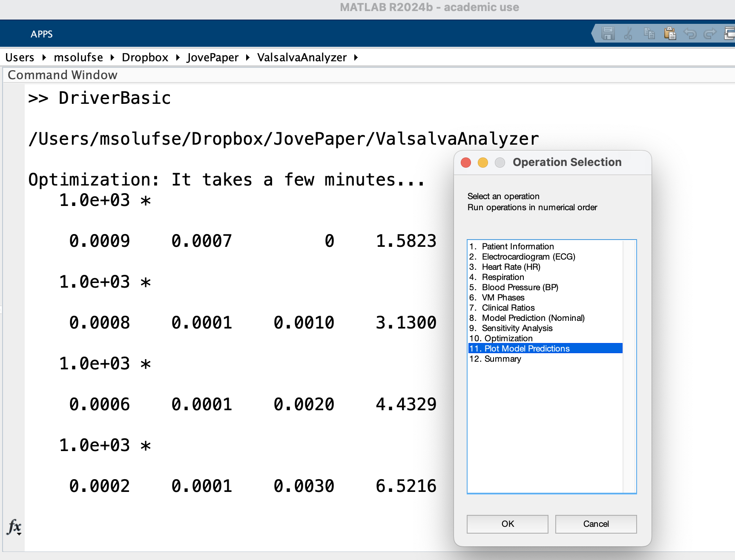Viewport: 735px width, 560px height.
Task: Click the Paste clipboard icon
Action: pyautogui.click(x=670, y=33)
